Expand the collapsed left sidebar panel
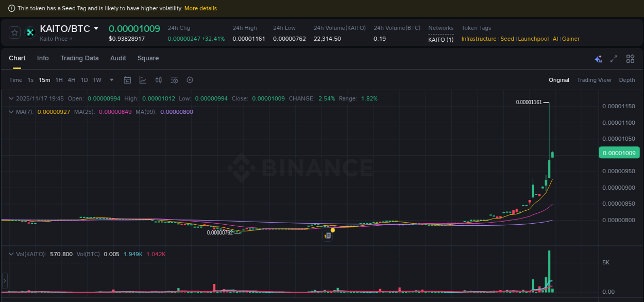The width and height of the screenshot is (644, 302). coord(4,281)
